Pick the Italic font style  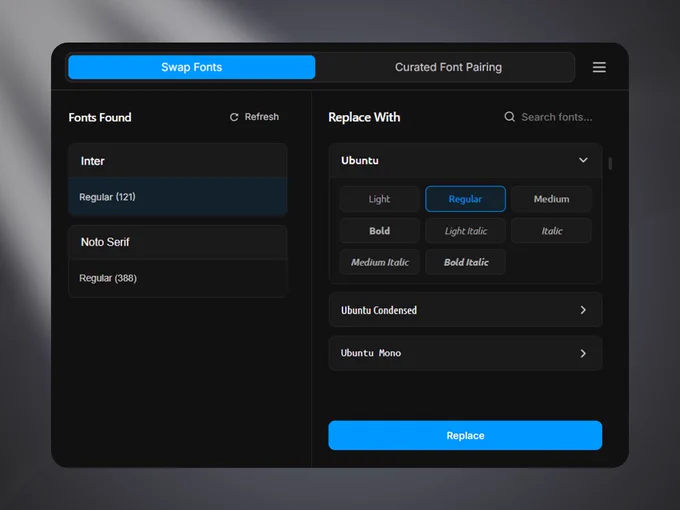pos(551,231)
